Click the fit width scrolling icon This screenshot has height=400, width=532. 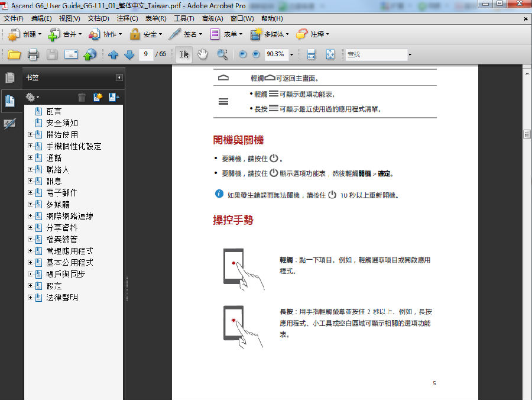pyautogui.click(x=311, y=54)
